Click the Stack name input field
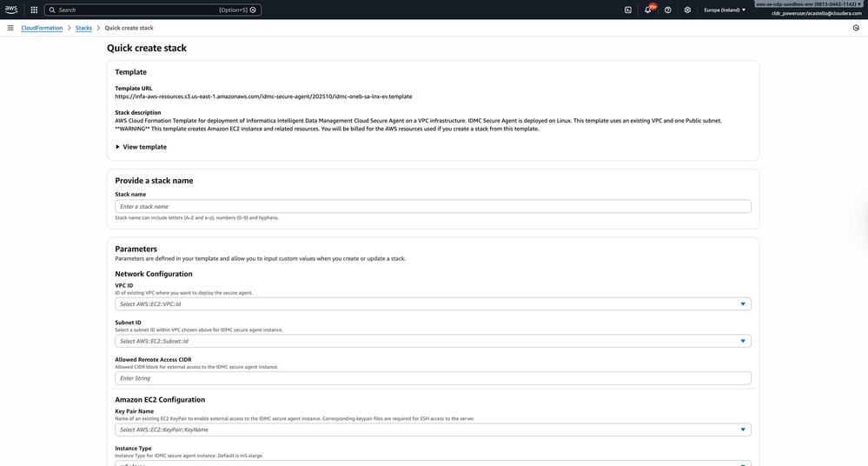Screen dimensions: 868x466 [433, 207]
